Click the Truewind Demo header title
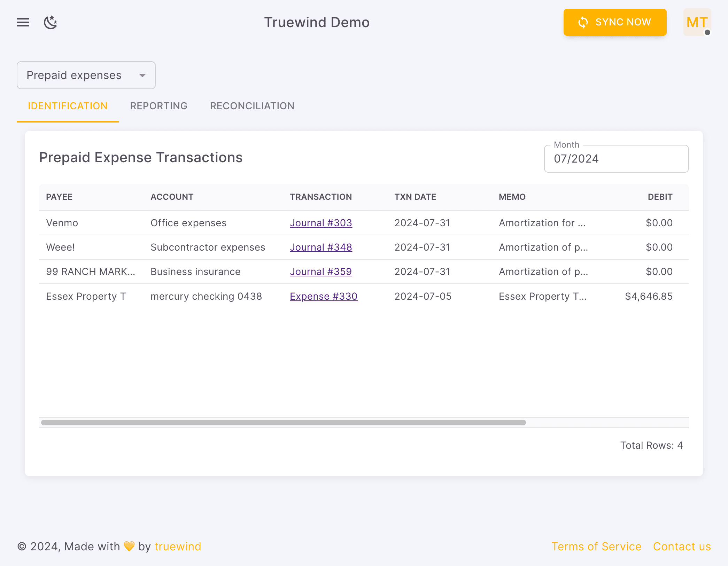 tap(317, 22)
